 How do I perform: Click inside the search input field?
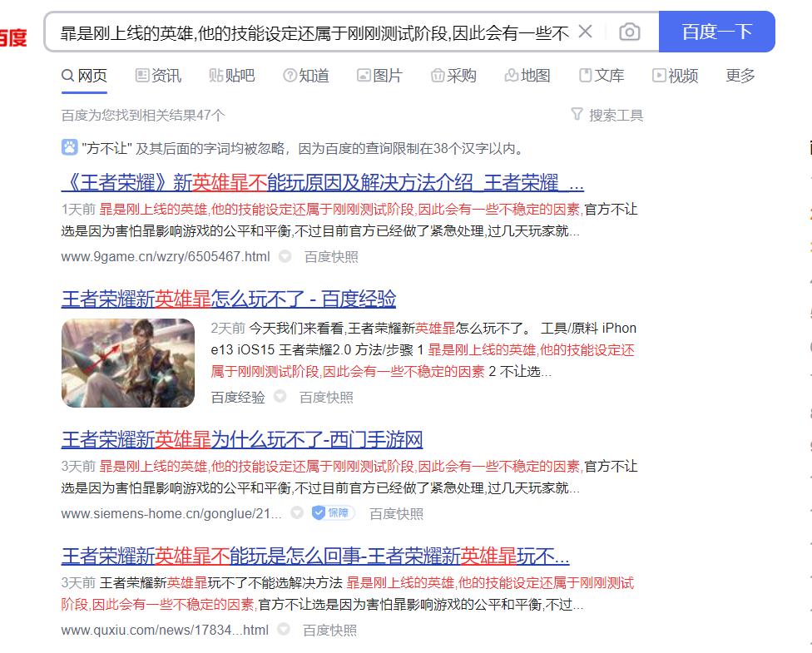316,31
